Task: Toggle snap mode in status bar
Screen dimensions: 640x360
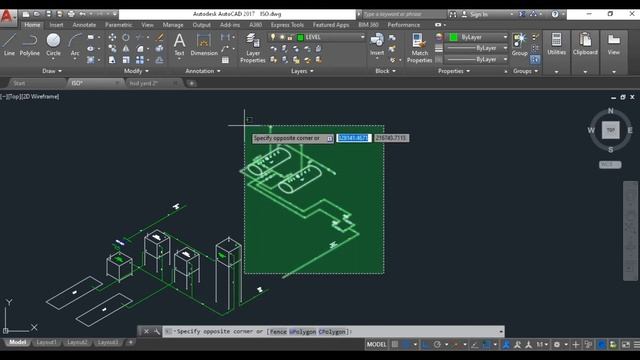Action: [x=406, y=344]
